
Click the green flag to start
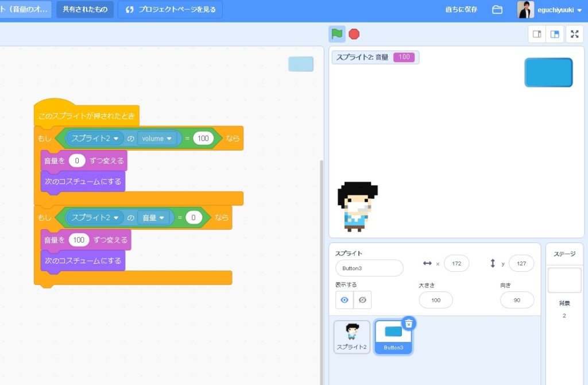pos(337,34)
